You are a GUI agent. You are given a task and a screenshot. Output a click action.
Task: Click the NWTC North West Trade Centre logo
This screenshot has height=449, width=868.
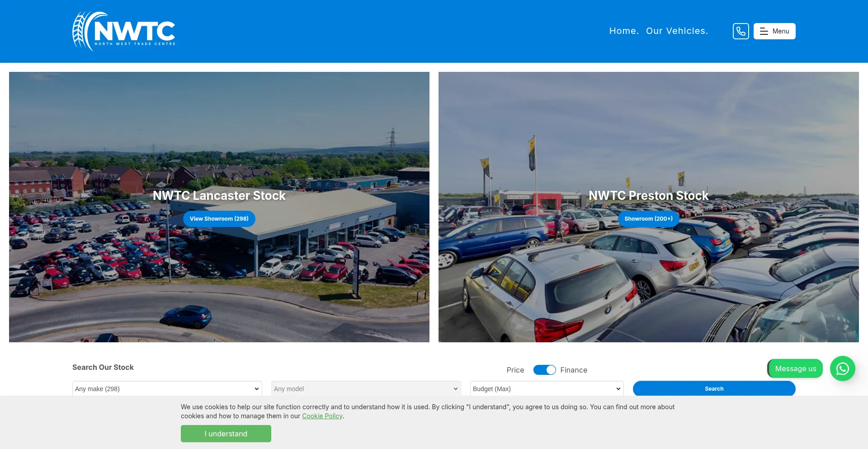124,31
